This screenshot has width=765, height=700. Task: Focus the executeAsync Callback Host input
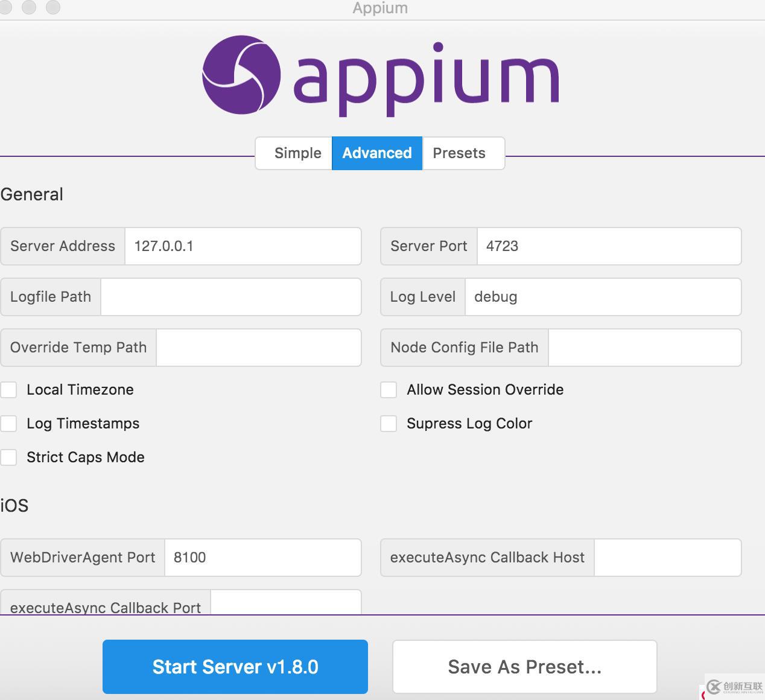pyautogui.click(x=667, y=558)
